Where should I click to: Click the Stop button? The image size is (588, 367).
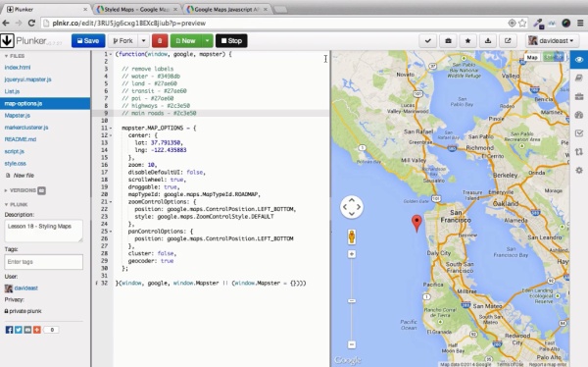(231, 40)
